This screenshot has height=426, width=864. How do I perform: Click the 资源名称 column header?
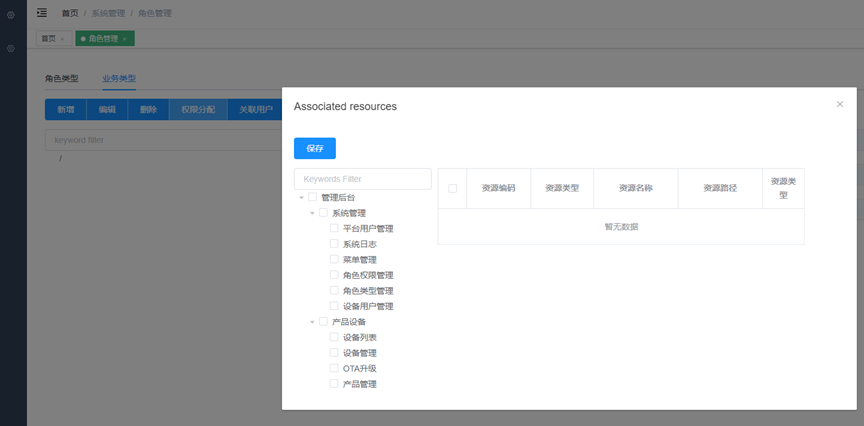(x=635, y=188)
